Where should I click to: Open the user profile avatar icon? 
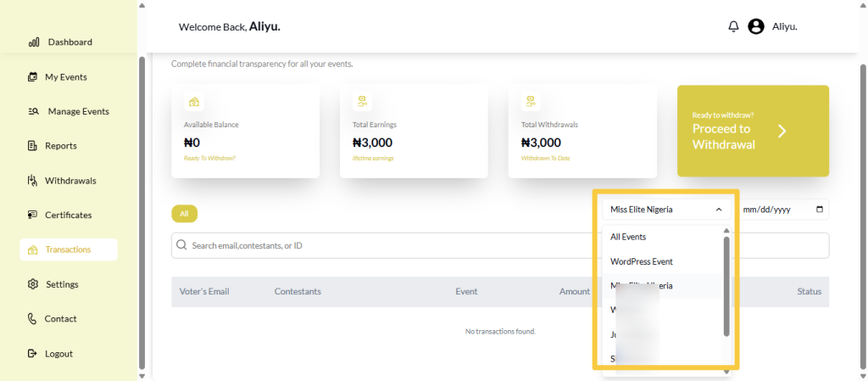click(x=756, y=26)
